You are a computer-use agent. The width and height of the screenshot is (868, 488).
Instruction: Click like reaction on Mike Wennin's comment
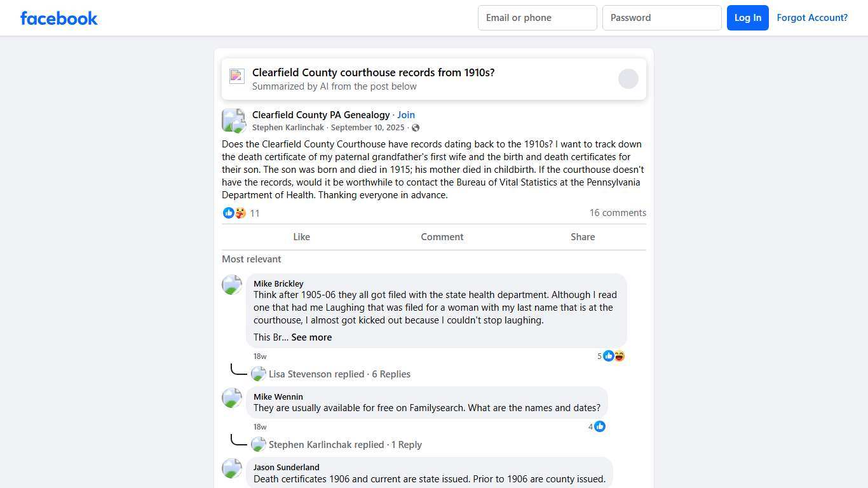coord(599,426)
